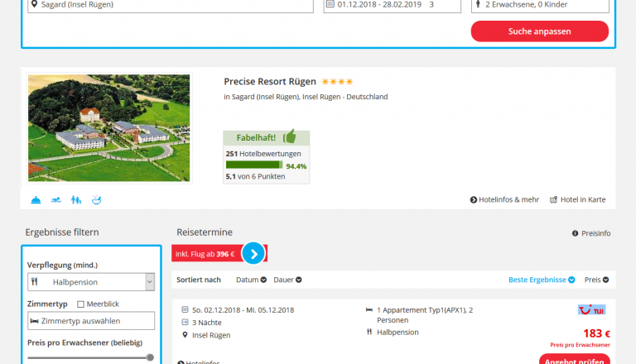This screenshot has width=636, height=364.
Task: Click the 'Reisetermine' heading
Action: (x=205, y=232)
